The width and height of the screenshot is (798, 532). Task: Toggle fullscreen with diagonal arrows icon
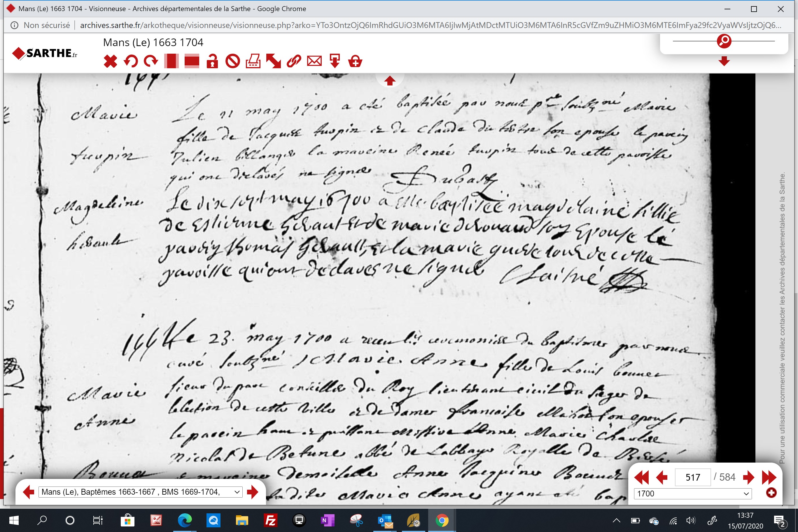click(274, 62)
